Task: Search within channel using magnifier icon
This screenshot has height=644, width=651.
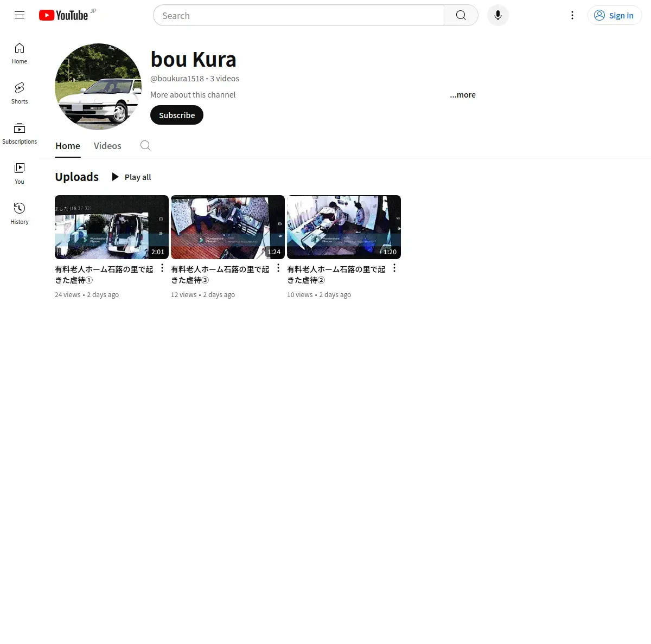Action: point(145,145)
